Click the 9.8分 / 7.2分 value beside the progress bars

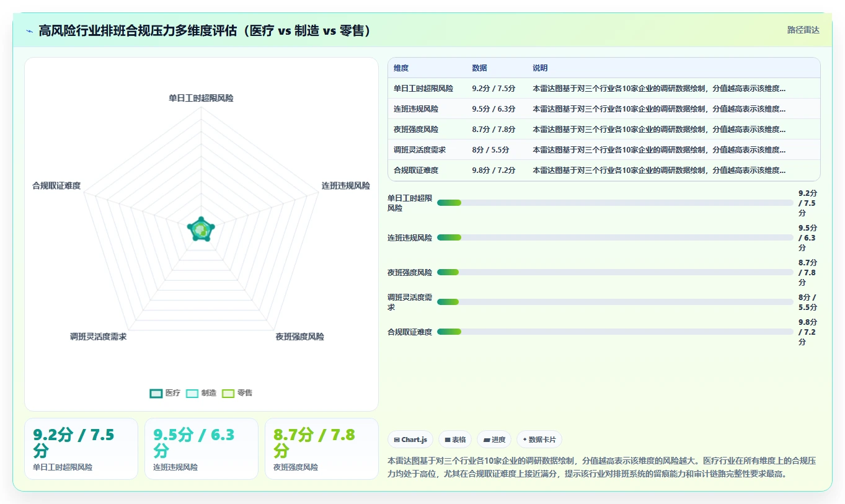coord(808,332)
